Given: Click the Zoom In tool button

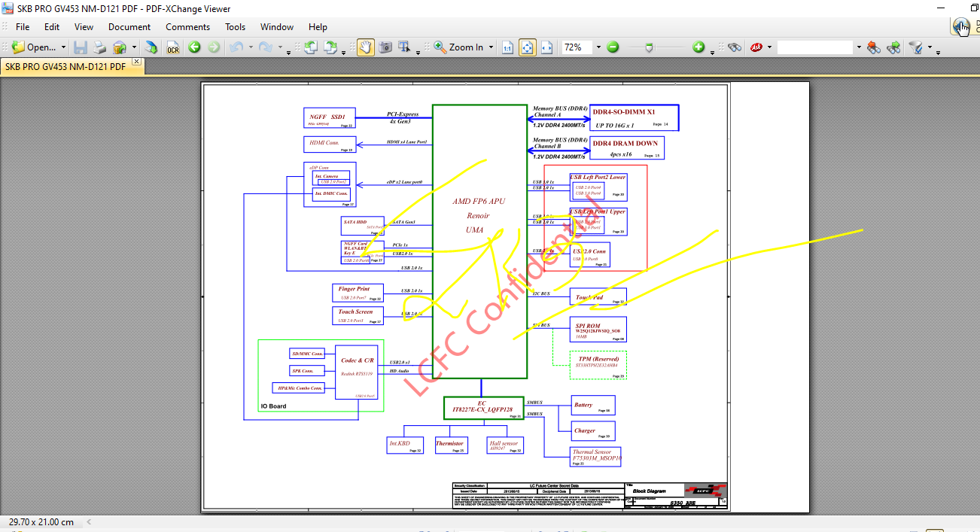Looking at the screenshot, I should (459, 47).
